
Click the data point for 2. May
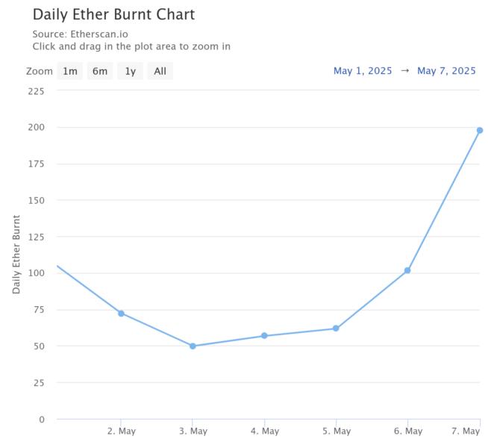121,314
